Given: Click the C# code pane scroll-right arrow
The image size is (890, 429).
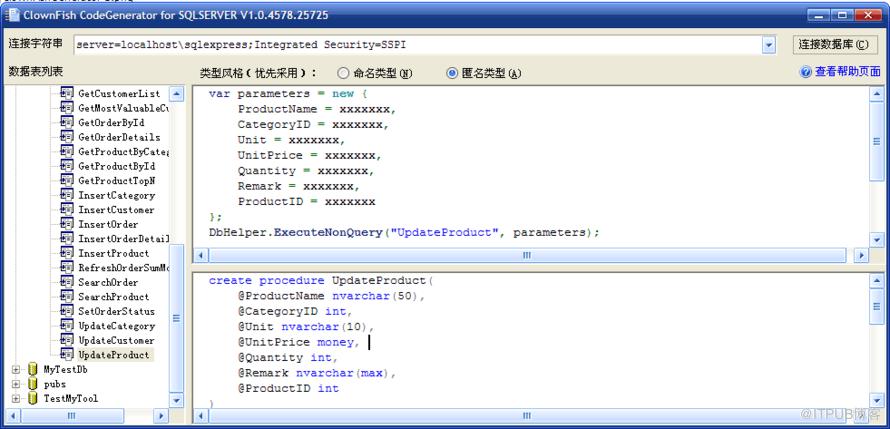Looking at the screenshot, I should tap(862, 255).
